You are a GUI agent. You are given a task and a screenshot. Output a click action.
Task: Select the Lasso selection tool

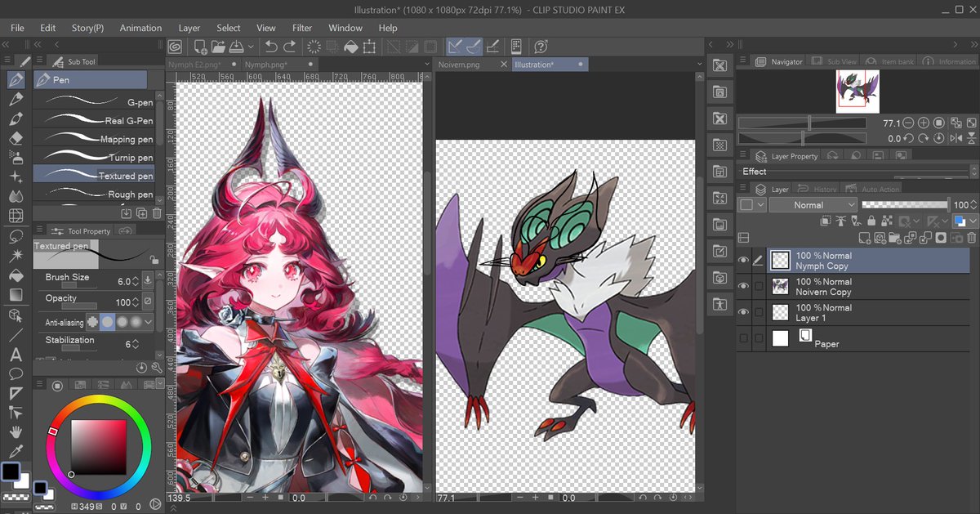coord(16,236)
